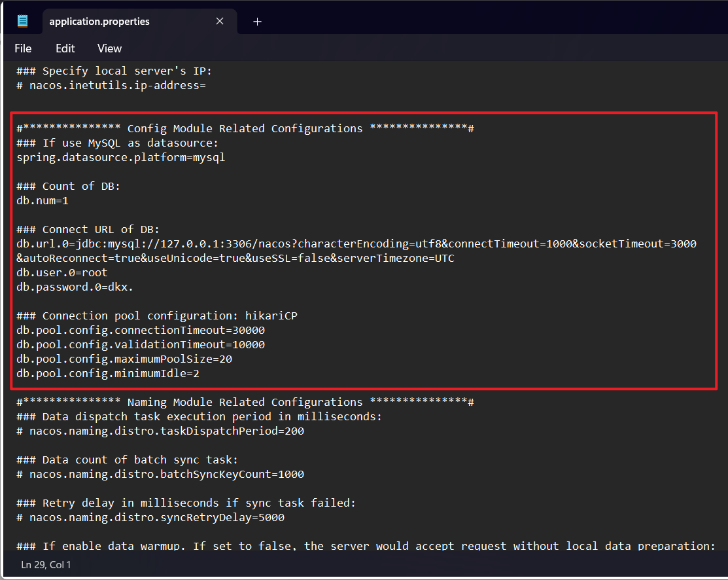
Task: Select the application.properties tab
Action: pos(140,22)
